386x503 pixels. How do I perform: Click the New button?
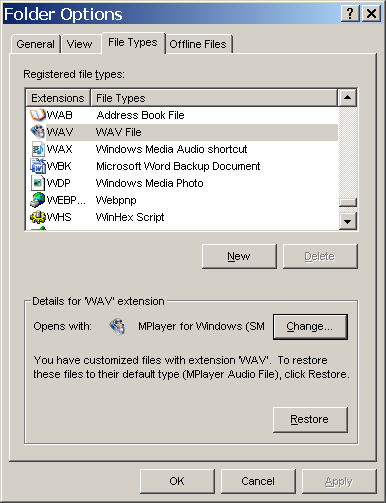click(239, 256)
